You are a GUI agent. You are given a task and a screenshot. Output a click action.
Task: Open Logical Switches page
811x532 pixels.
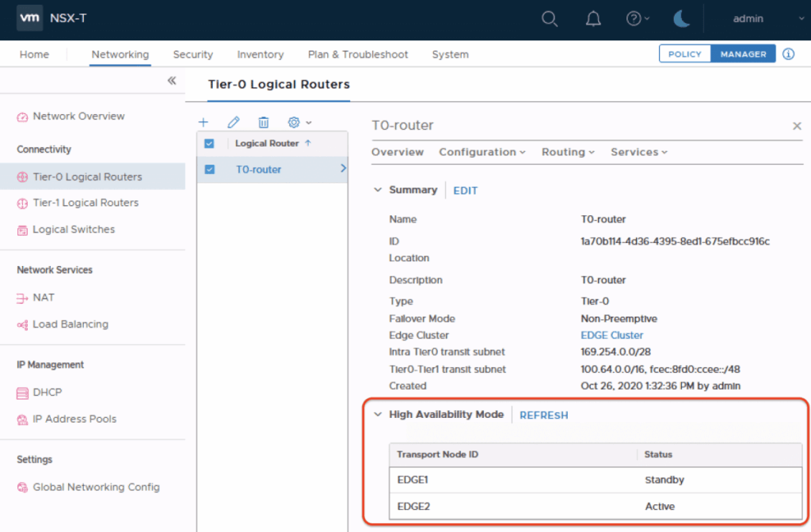(74, 230)
